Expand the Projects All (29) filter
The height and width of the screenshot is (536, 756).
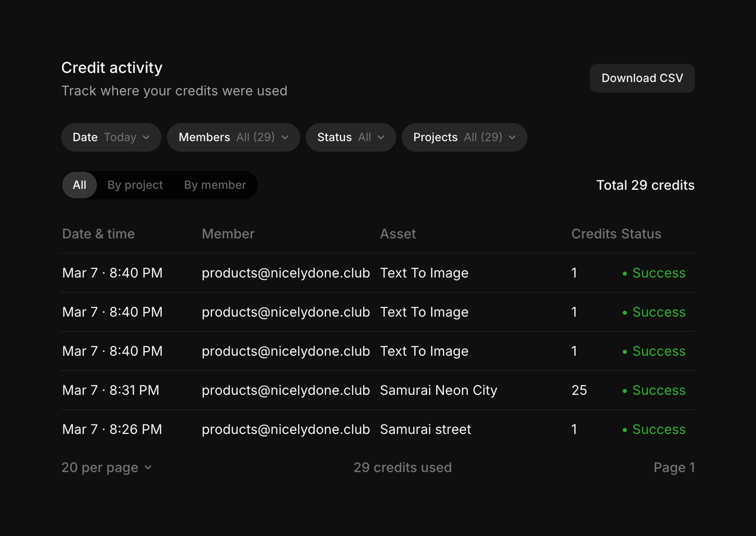tap(464, 137)
